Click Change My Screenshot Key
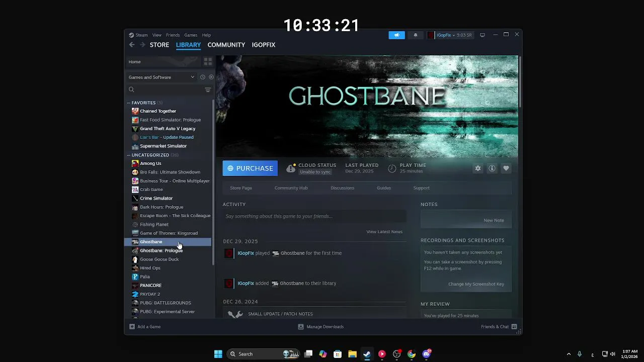Viewport: 644px width, 362px height. [x=476, y=284]
